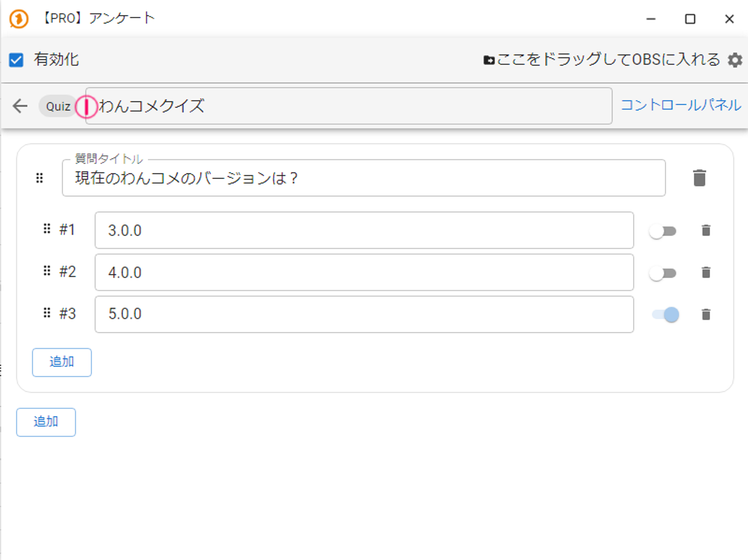Click the drag handle for answer #3
The width and height of the screenshot is (748, 560).
pyautogui.click(x=47, y=313)
